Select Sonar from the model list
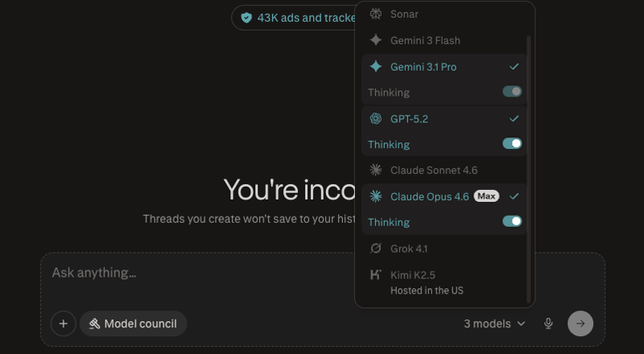Screen dimensions: 644x354 tap(404, 14)
